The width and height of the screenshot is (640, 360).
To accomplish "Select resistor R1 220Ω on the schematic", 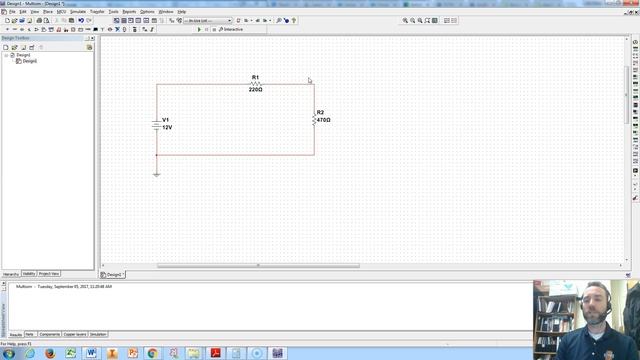I will pos(256,84).
